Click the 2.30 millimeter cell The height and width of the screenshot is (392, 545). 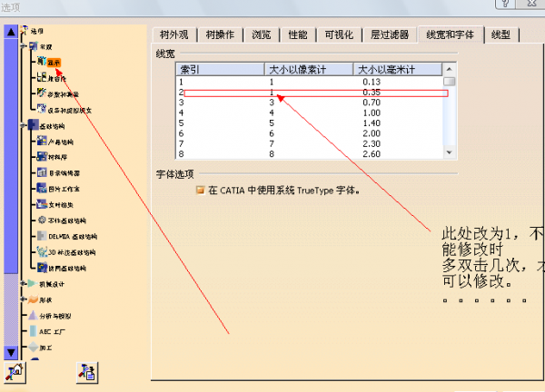click(x=372, y=143)
